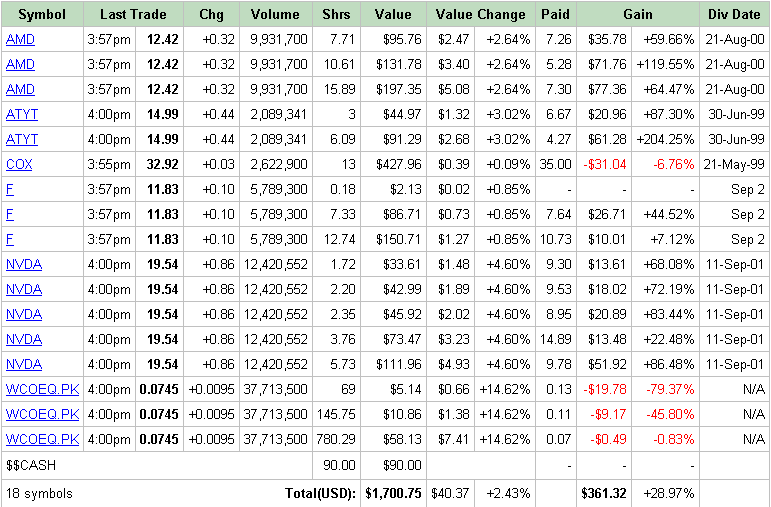Select the total value $1,700.75 cell
Image resolution: width=771 pixels, height=507 pixels.
(393, 493)
